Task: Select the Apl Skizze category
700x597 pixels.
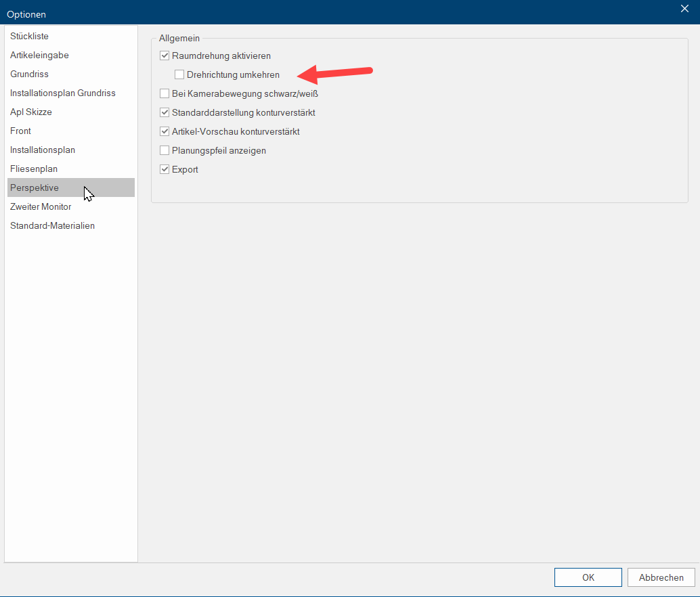Action: coord(30,112)
